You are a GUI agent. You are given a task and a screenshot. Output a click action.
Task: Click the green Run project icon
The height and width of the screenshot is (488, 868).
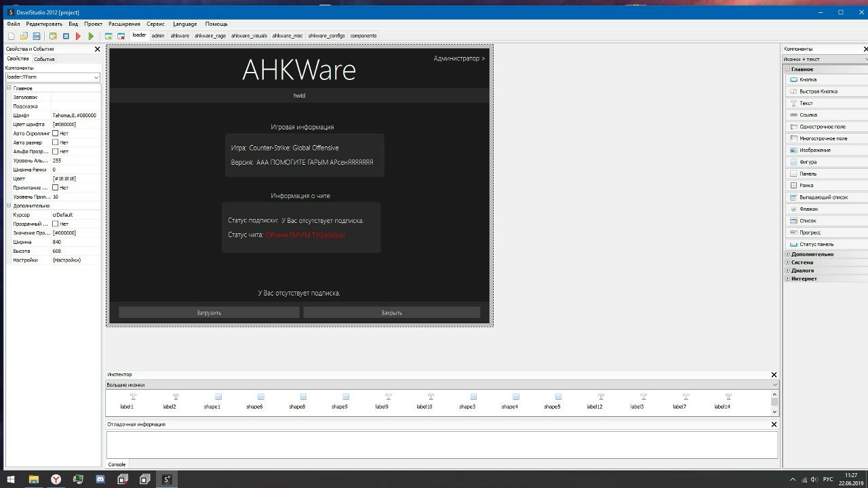coord(91,36)
